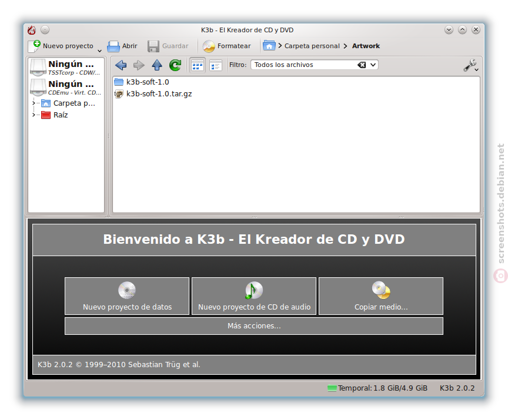
Task: Expand the Carpeta personal tree node
Action: 34,103
